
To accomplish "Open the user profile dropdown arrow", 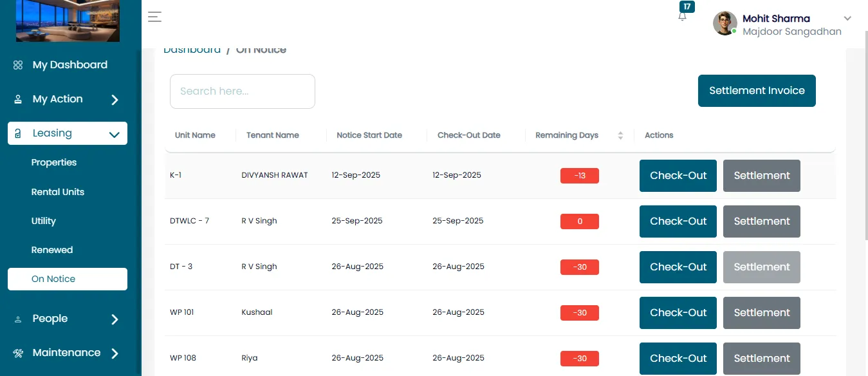I will click(x=847, y=18).
